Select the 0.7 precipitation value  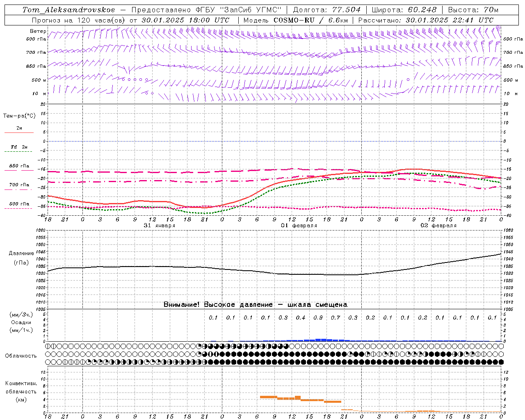tap(336, 317)
